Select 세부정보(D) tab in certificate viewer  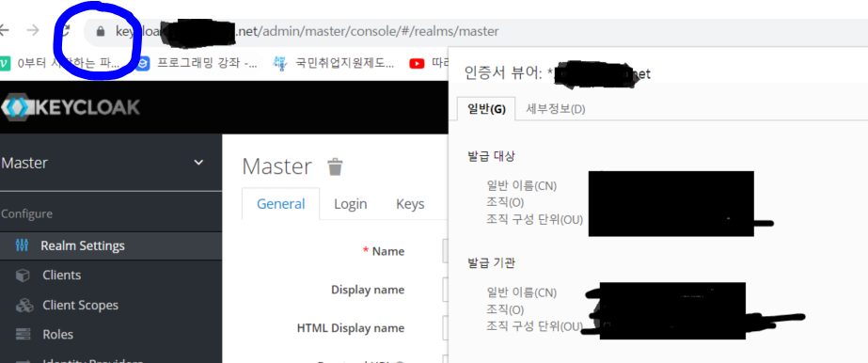coord(555,109)
